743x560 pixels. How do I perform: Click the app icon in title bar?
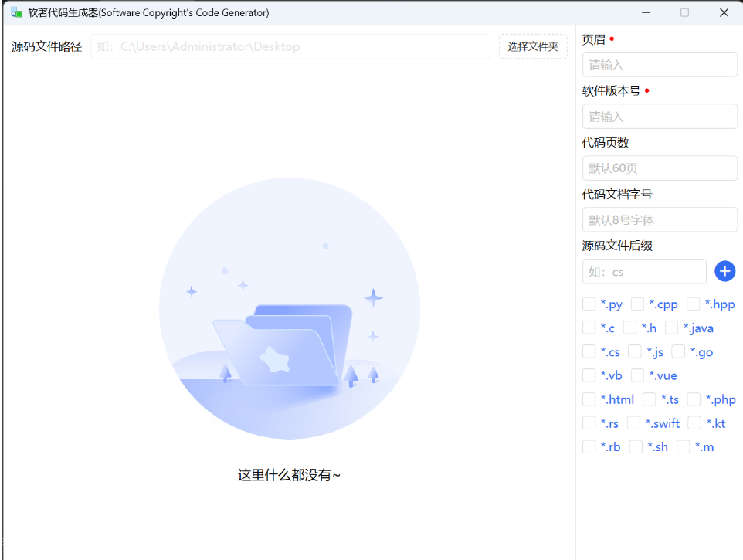[x=16, y=12]
